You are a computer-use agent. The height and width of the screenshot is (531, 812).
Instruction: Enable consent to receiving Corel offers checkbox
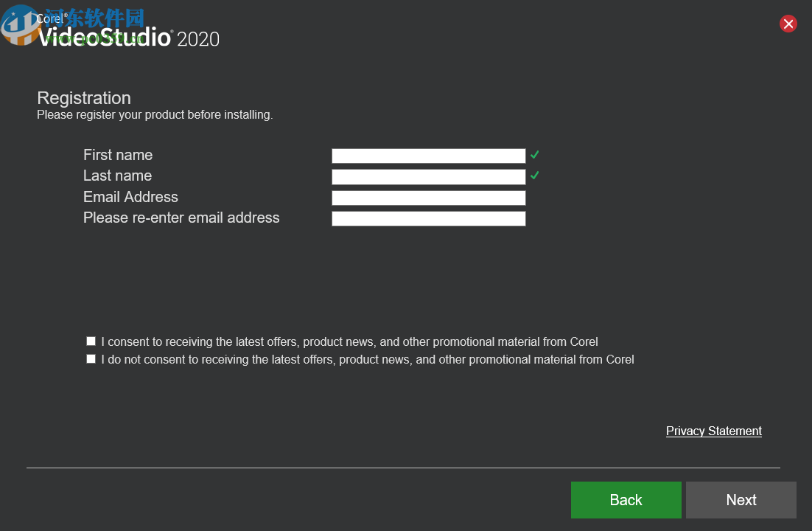coord(91,341)
